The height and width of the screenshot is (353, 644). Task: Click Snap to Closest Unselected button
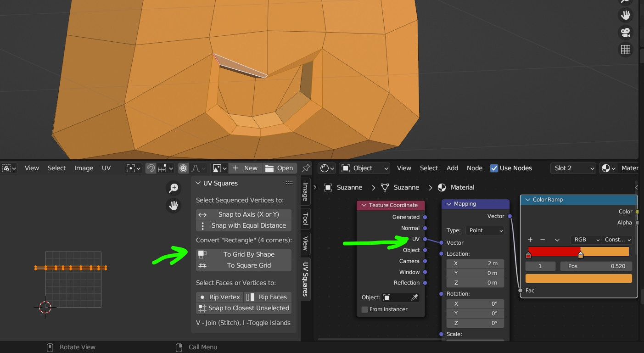click(x=244, y=308)
